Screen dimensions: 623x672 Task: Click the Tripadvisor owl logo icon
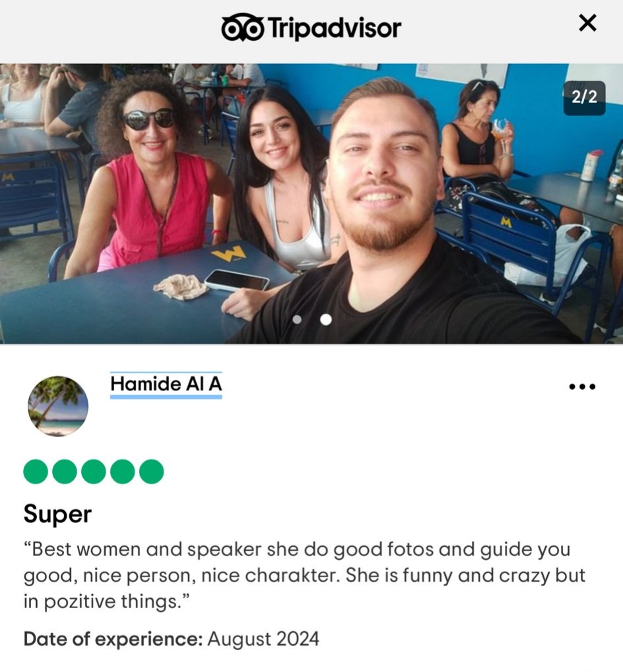click(x=242, y=27)
